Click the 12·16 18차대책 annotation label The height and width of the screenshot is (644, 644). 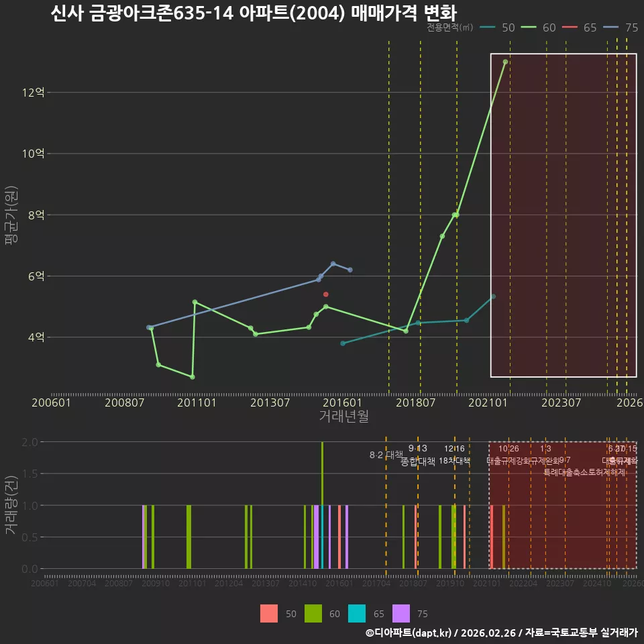click(454, 455)
